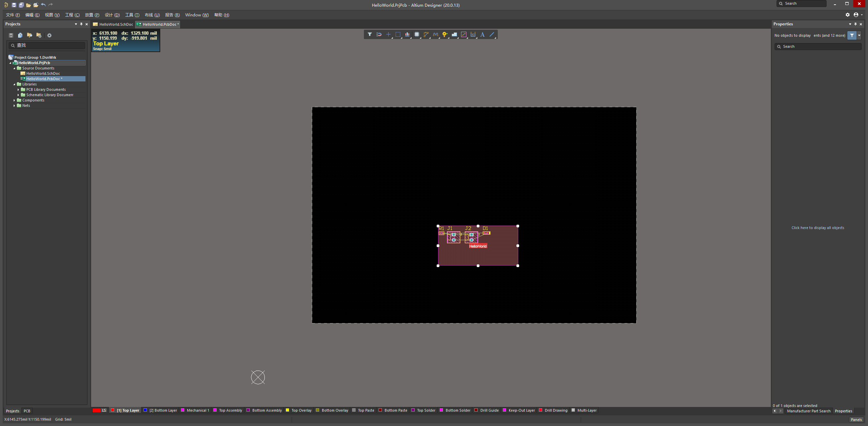868x426 pixels.
Task: Click the Mechanical 1 magenta color swatch
Action: (183, 410)
